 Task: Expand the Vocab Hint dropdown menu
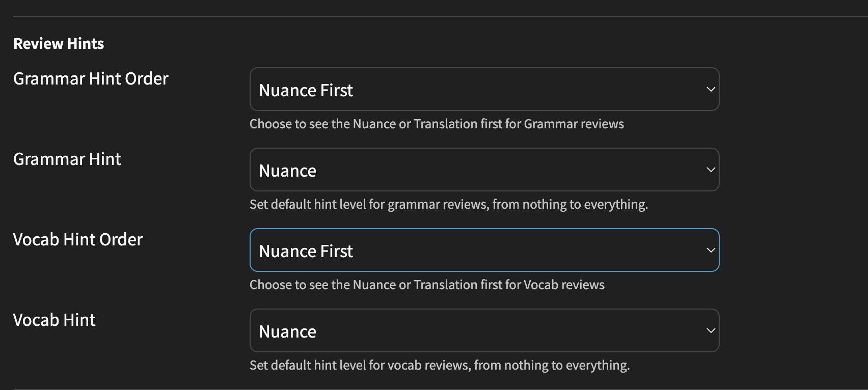pyautogui.click(x=484, y=331)
